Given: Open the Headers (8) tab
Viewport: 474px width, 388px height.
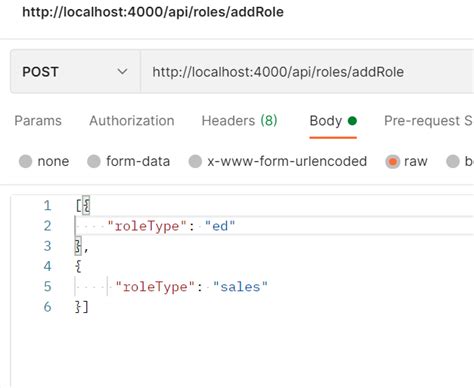Looking at the screenshot, I should coord(239,121).
